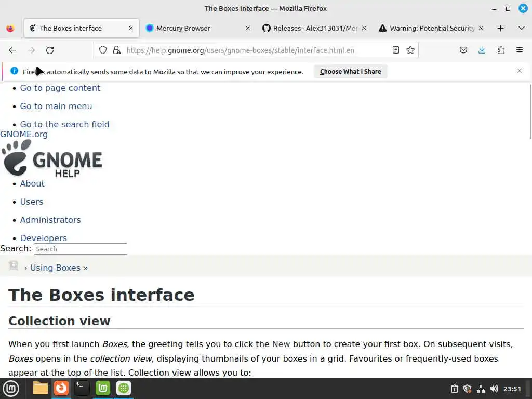
Task: Close the Warning Potential Security tab
Action: 481,28
